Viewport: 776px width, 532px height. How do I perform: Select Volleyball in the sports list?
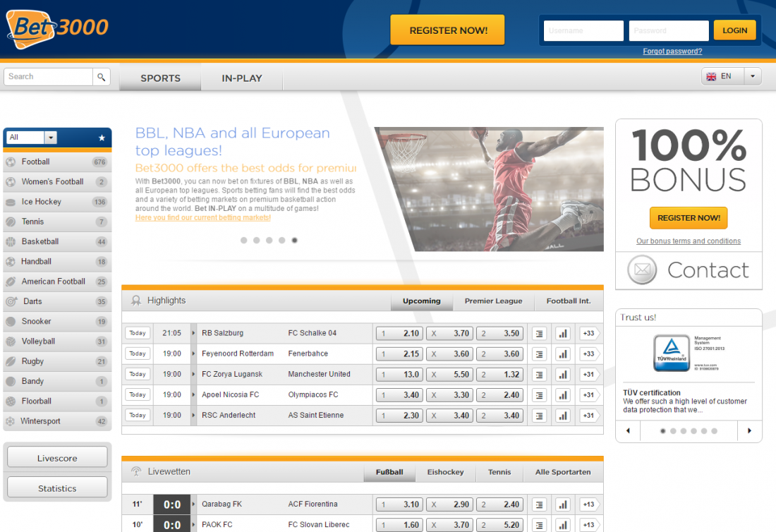click(57, 341)
